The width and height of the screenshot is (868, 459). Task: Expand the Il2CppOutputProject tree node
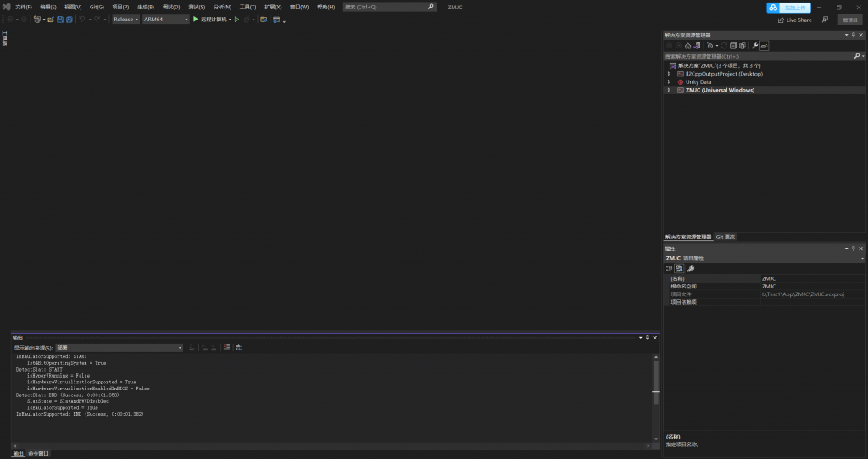(x=670, y=74)
